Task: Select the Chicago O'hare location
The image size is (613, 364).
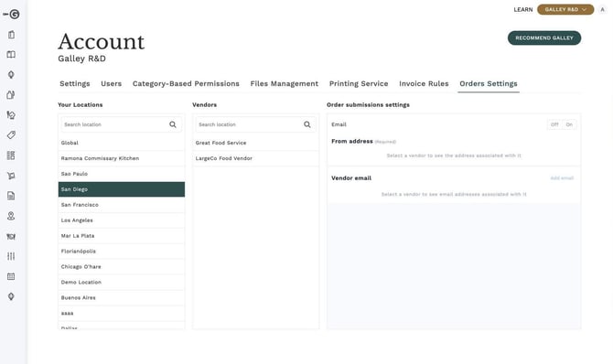Action: [x=122, y=267]
